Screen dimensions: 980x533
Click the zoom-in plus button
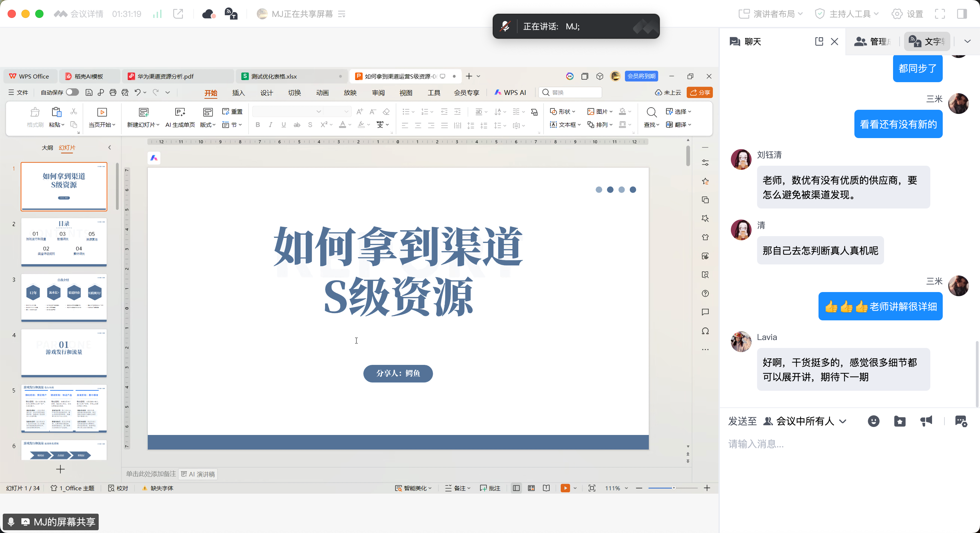point(707,488)
